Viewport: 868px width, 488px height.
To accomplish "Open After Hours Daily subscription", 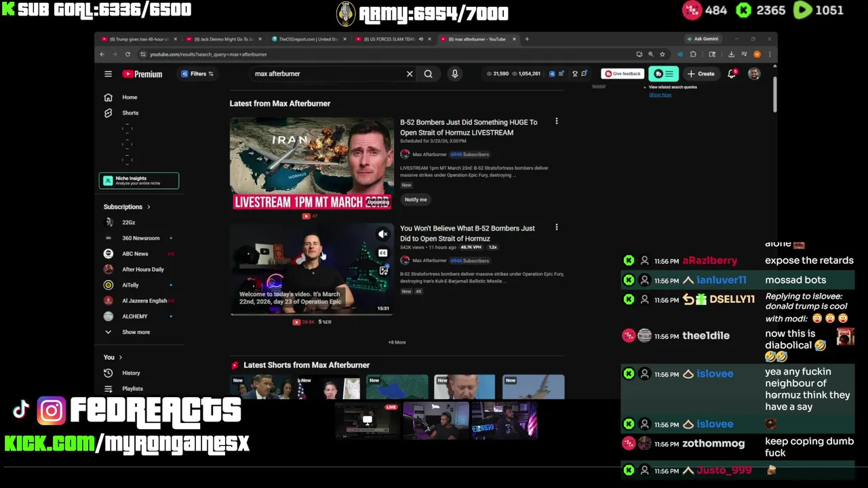I will coord(142,269).
